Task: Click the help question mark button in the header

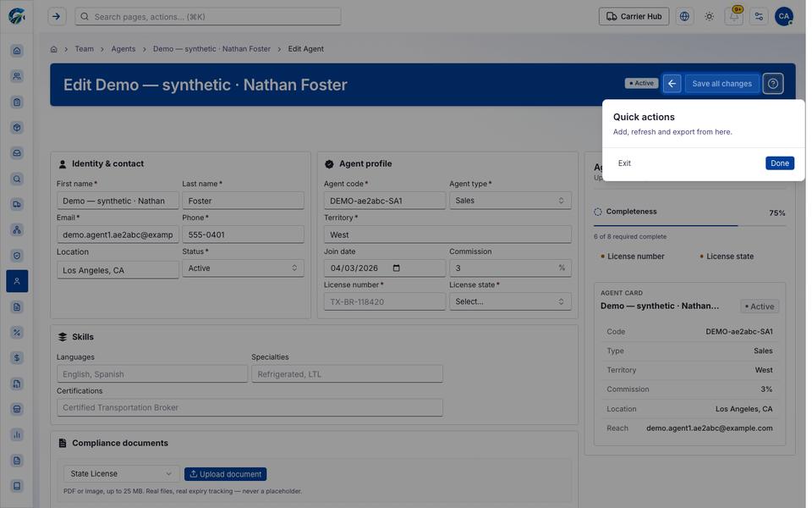Action: (x=772, y=84)
